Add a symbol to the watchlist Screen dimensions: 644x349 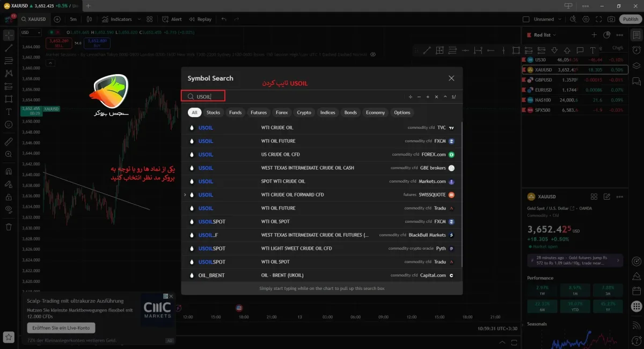(594, 35)
